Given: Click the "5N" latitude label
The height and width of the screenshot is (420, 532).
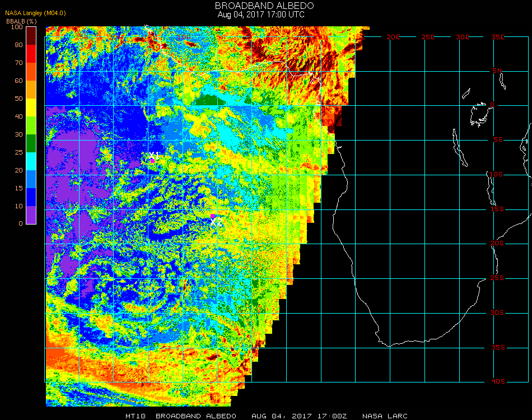Looking at the screenshot, I should [497, 71].
